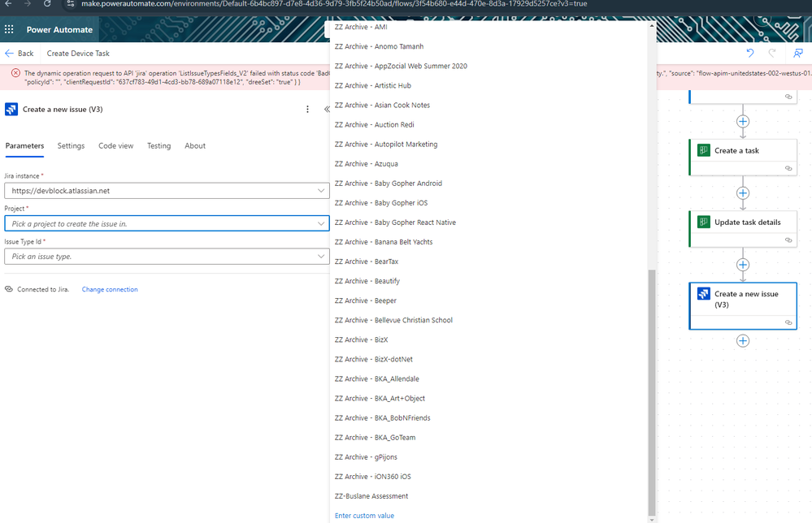Select ZZ Archive - Baby Gopher React Native
The image size is (812, 523).
395,223
